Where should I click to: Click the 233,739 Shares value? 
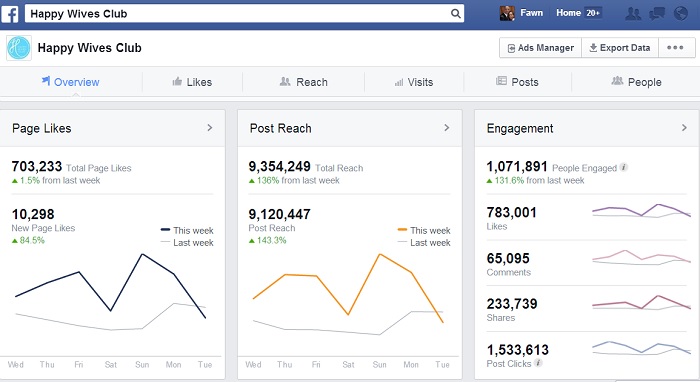pyautogui.click(x=512, y=304)
